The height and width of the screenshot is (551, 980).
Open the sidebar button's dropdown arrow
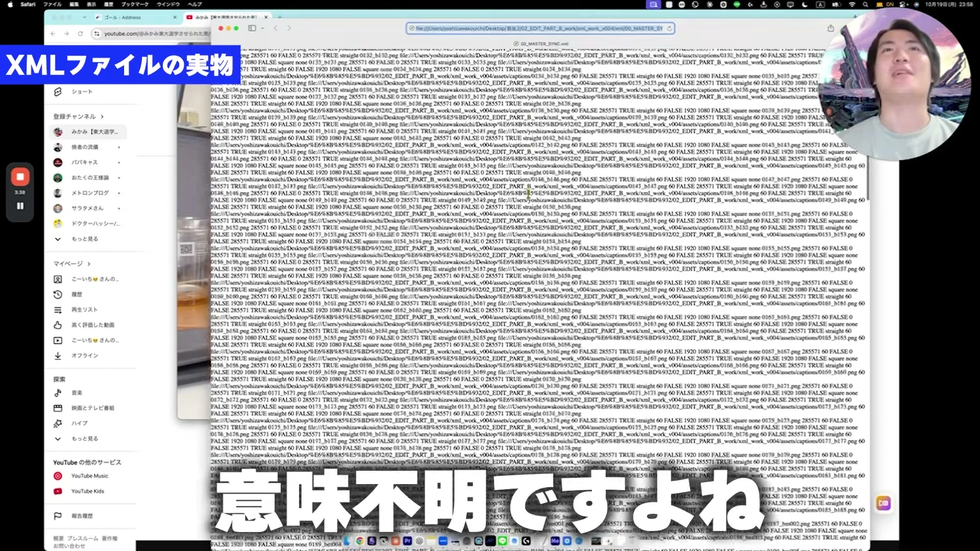(x=262, y=29)
